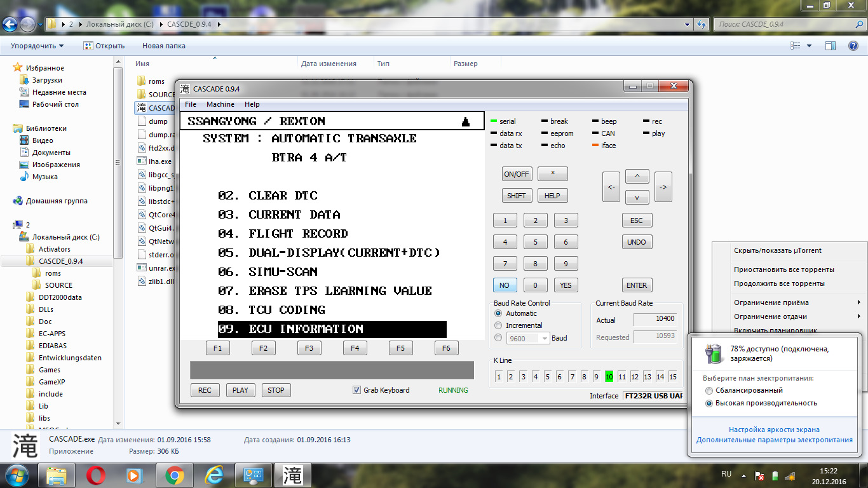The height and width of the screenshot is (488, 868).
Task: Open address bar history dropdown
Action: [x=687, y=24]
